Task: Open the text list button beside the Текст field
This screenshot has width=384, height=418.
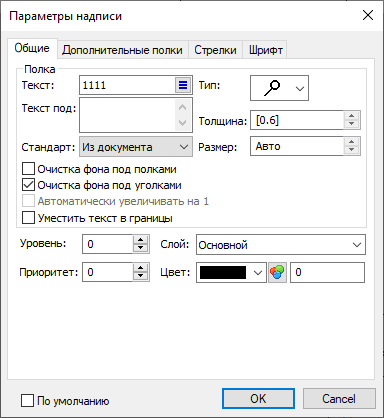Action: pyautogui.click(x=183, y=85)
